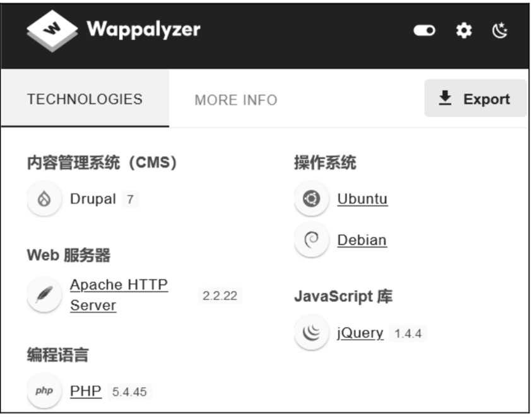This screenshot has height=418, width=532.
Task: Open settings via the gear icon
Action: (463, 30)
